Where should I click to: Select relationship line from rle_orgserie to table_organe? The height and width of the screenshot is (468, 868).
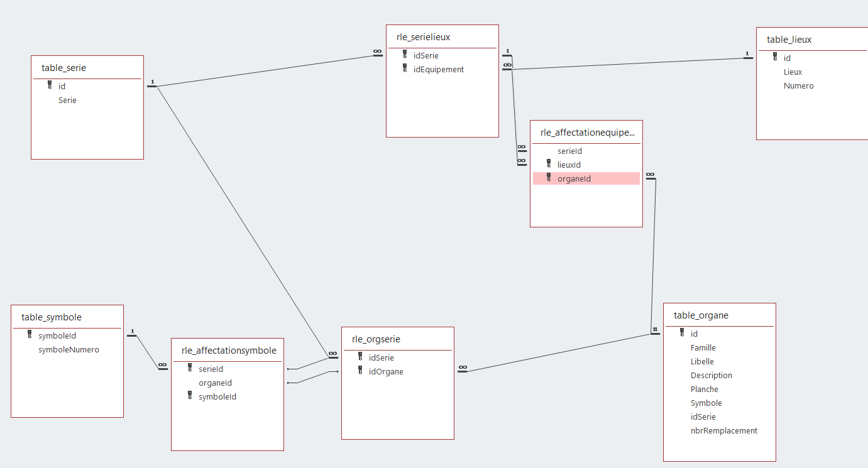(559, 353)
